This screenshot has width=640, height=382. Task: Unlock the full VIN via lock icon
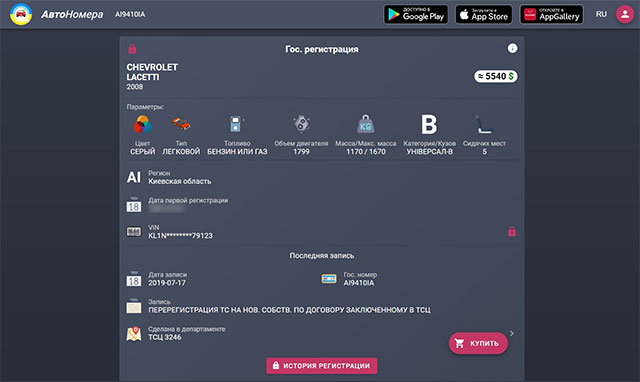click(512, 231)
